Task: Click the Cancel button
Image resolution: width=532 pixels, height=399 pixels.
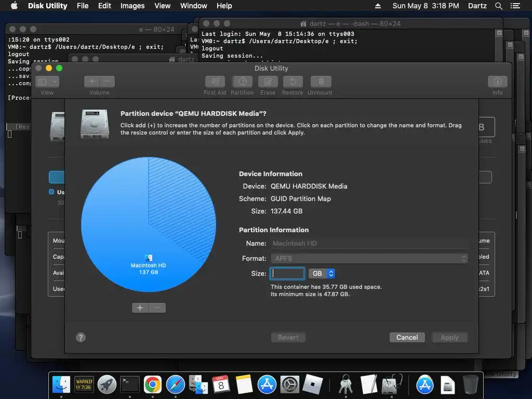Action: tap(407, 337)
